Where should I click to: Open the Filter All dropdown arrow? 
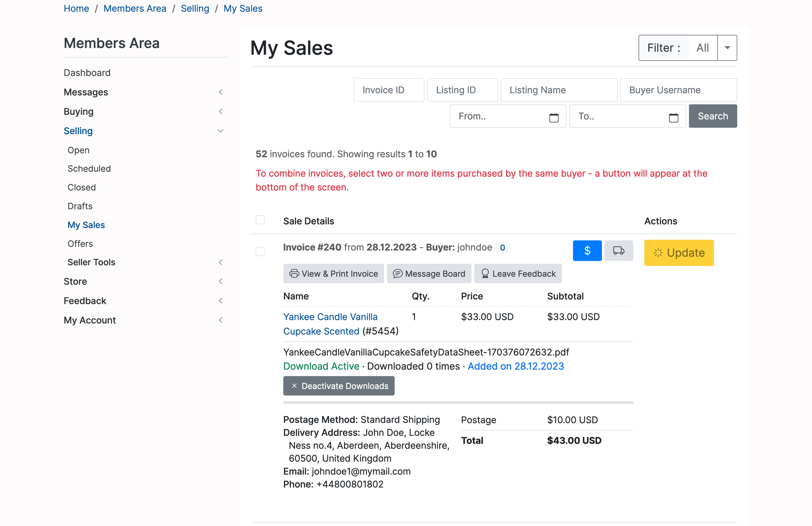click(727, 48)
